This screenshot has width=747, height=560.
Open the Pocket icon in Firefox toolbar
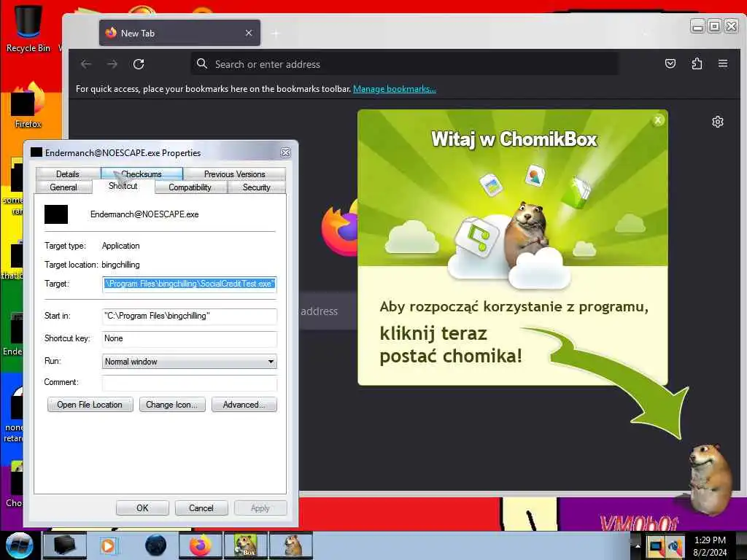tap(670, 64)
